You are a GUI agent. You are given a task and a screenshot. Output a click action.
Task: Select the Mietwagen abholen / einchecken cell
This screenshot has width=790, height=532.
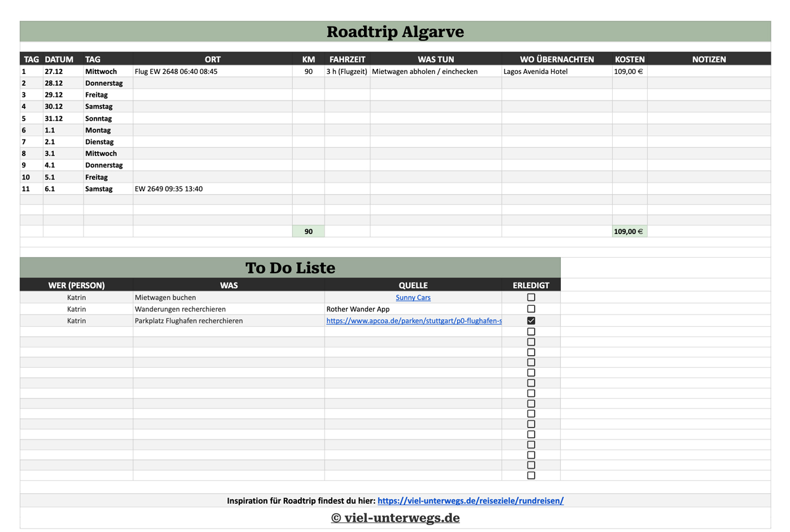point(425,72)
